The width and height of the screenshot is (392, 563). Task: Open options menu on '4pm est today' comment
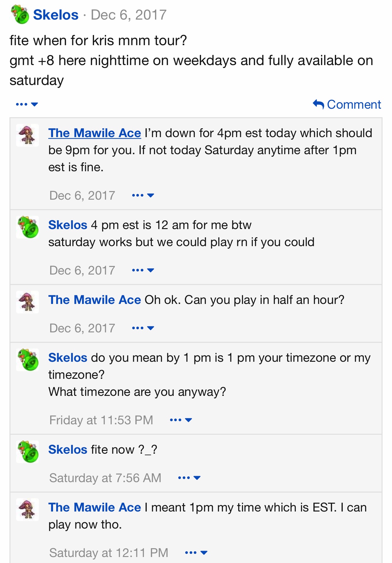[x=143, y=195]
